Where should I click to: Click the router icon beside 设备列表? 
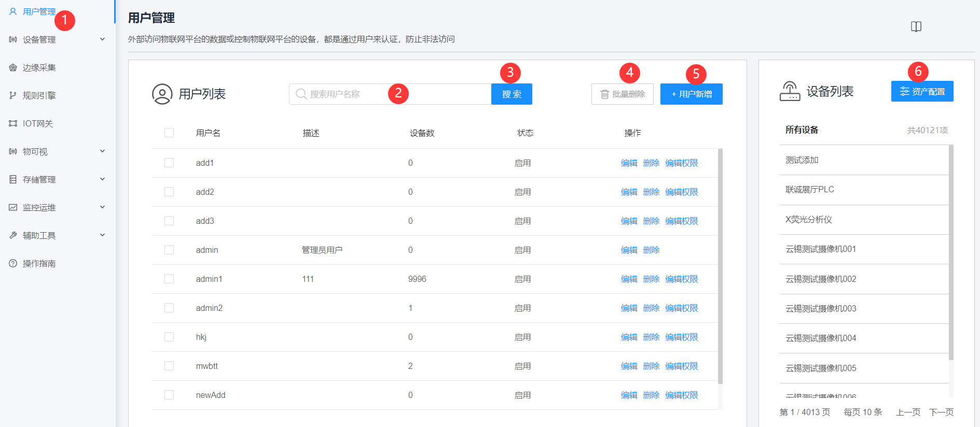[790, 91]
